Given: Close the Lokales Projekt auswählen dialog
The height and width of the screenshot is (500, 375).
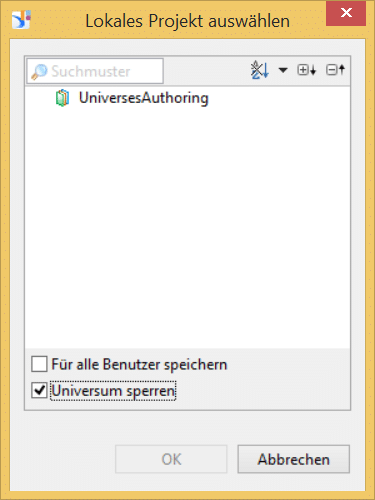Looking at the screenshot, I should [346, 13].
